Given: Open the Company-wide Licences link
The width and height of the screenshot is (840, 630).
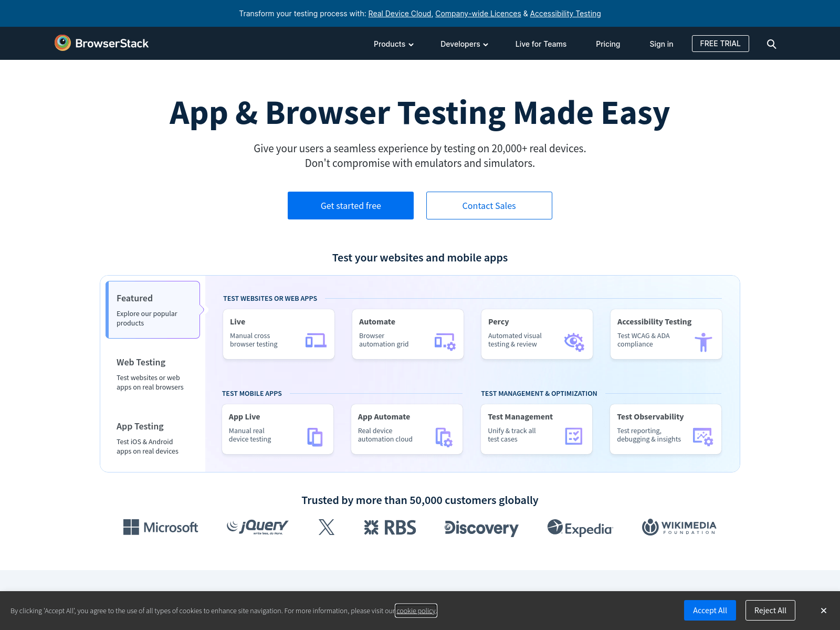Looking at the screenshot, I should 478,14.
